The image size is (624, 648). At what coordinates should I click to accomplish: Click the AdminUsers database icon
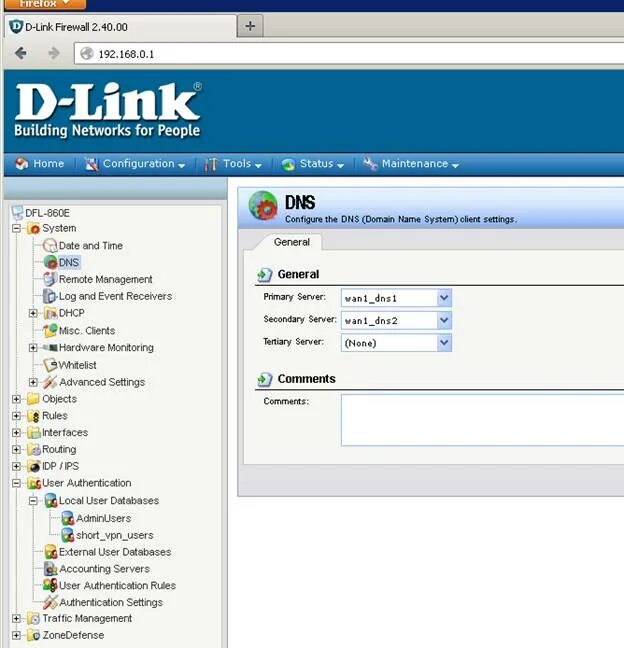pyautogui.click(x=67, y=518)
